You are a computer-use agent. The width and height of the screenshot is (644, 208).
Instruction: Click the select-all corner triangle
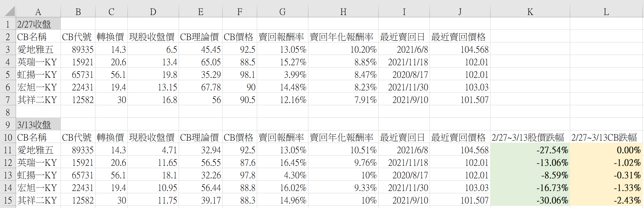point(10,11)
